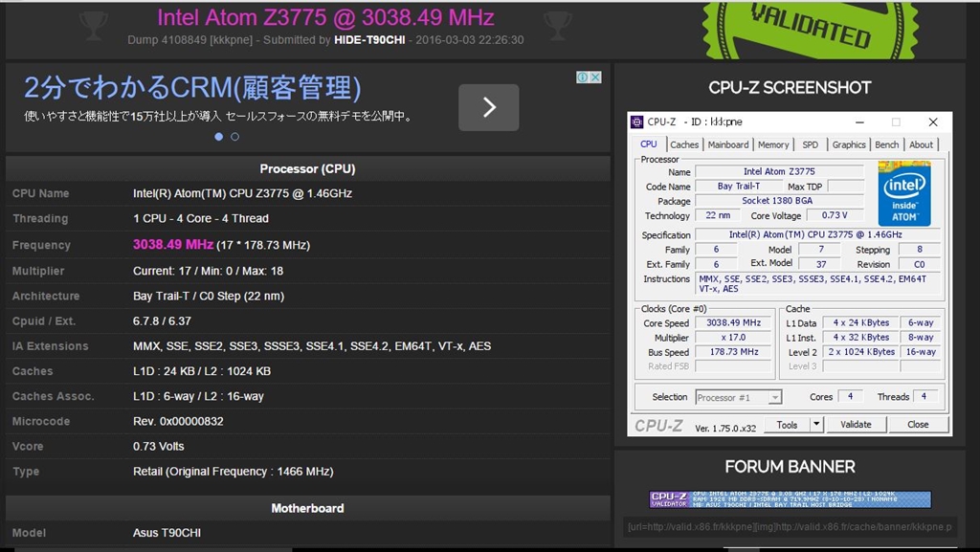Click the CPU Name row value
The width and height of the screenshot is (980, 552).
point(242,193)
